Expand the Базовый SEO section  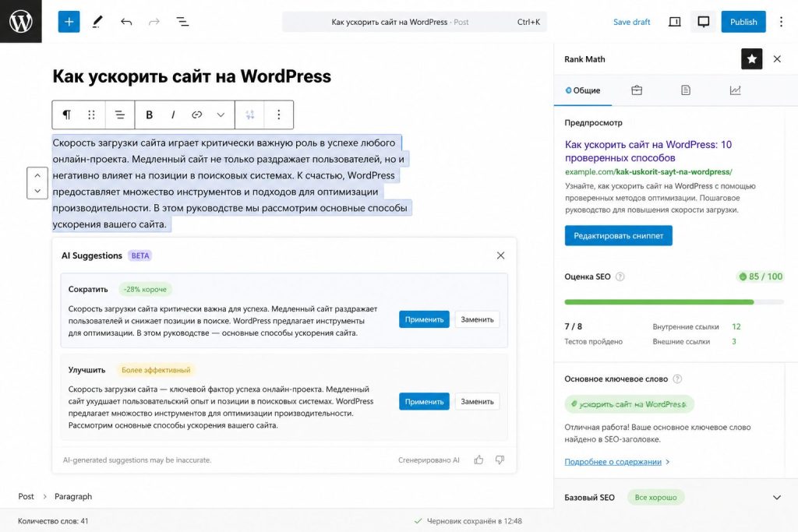coord(674,498)
